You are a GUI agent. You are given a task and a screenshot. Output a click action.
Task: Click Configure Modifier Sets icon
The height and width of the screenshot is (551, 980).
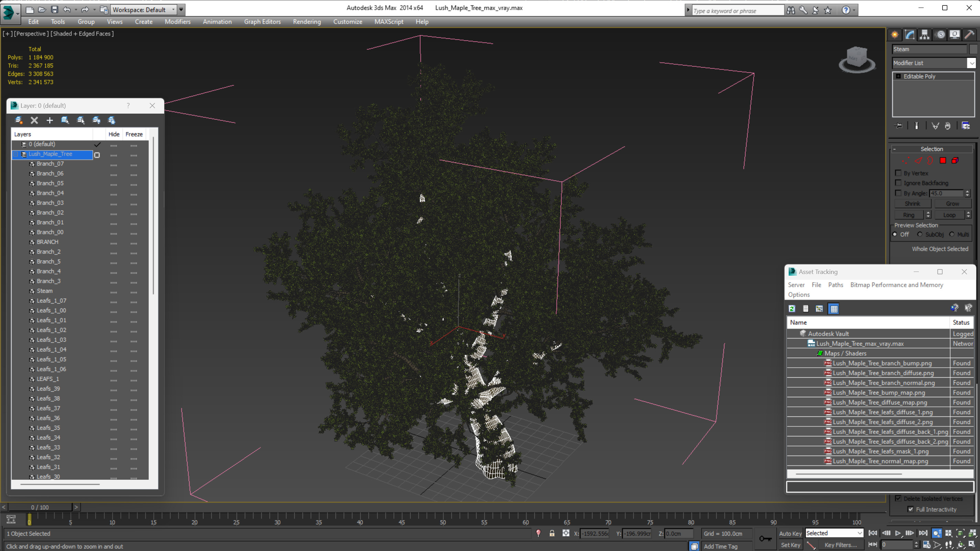pos(966,126)
